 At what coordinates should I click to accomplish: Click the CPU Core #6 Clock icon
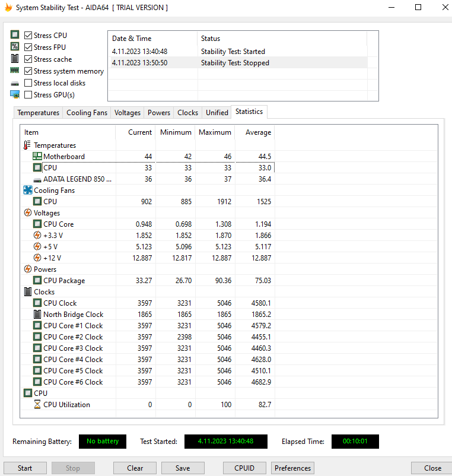[x=37, y=382]
